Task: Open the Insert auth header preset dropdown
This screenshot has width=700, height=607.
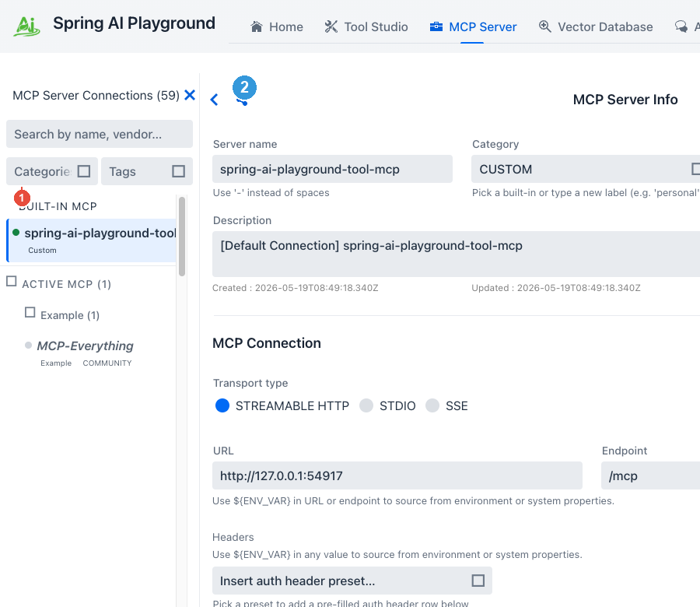Action: pyautogui.click(x=352, y=581)
